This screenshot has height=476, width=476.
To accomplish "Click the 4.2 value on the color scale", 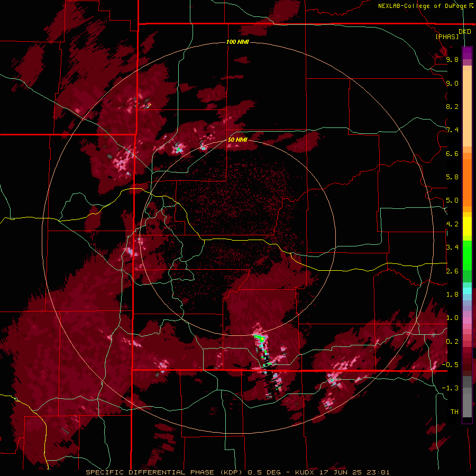I will [x=452, y=224].
